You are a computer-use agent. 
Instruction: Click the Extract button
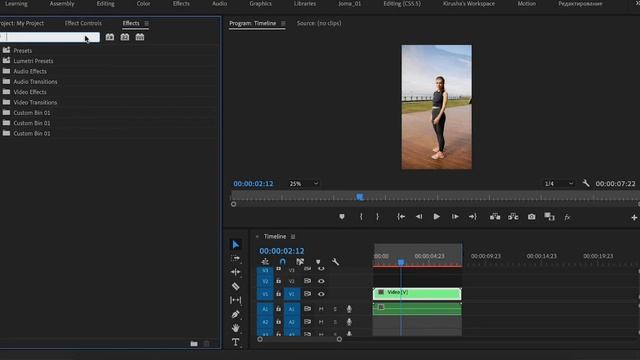[x=513, y=217]
